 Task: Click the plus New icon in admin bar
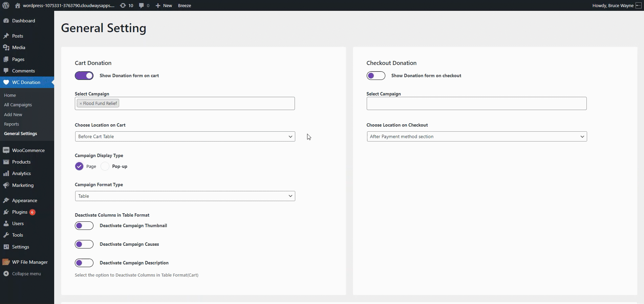[158, 5]
